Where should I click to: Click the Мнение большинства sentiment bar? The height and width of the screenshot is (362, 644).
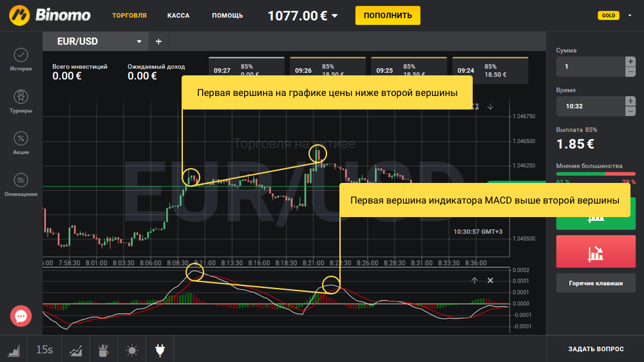pyautogui.click(x=596, y=174)
